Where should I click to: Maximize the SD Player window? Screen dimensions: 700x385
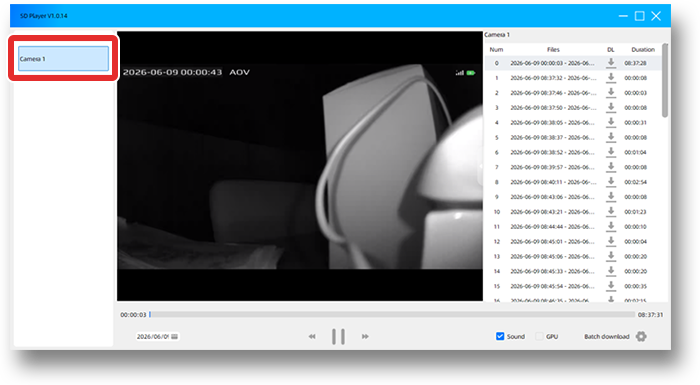point(640,16)
